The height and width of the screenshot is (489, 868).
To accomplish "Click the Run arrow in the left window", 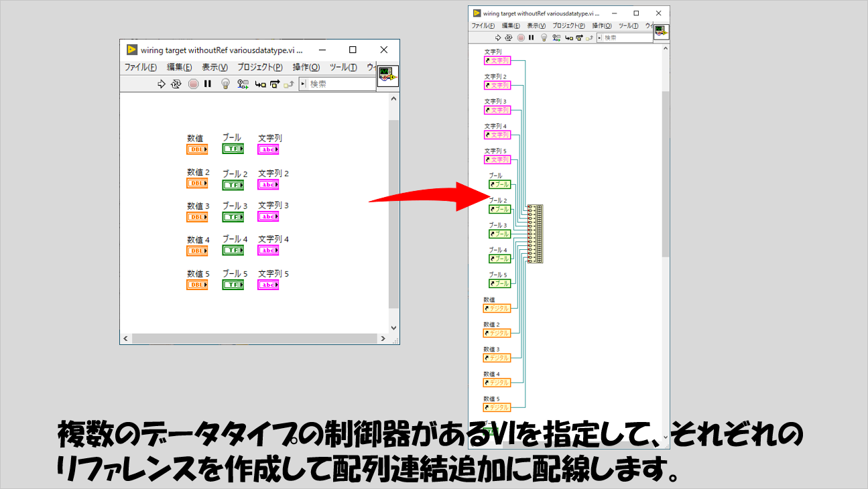I will pyautogui.click(x=161, y=84).
